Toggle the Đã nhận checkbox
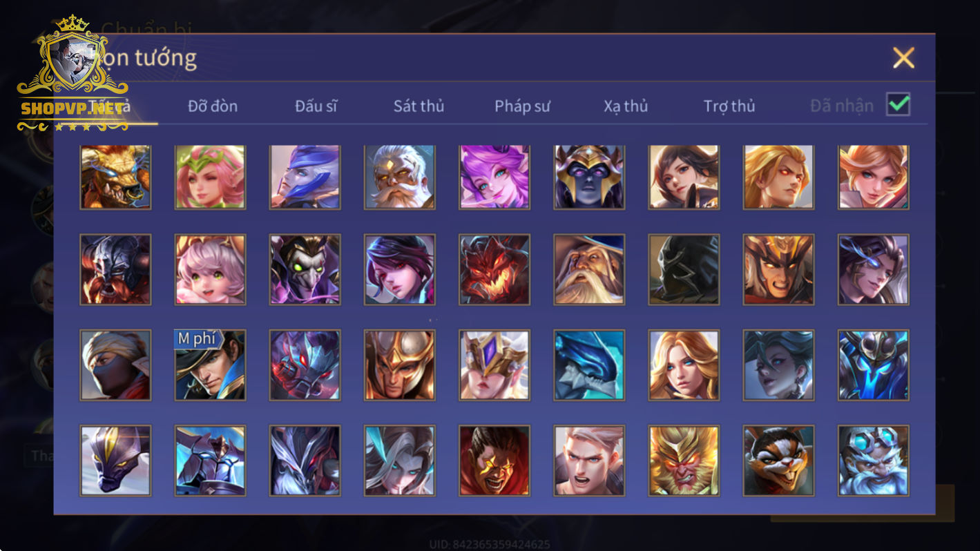This screenshot has width=980, height=551. (x=898, y=105)
